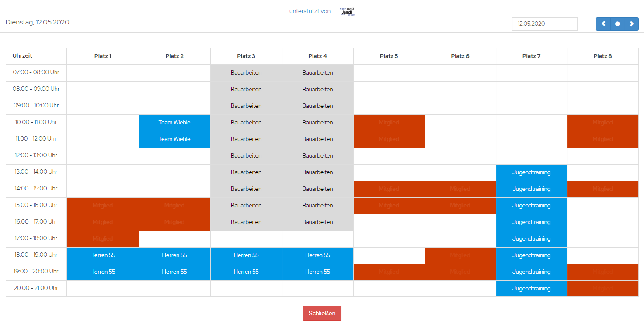This screenshot has height=324, width=644.
Task: Select Herren 55 booking at 19:00 on Platz 4
Action: (x=317, y=272)
